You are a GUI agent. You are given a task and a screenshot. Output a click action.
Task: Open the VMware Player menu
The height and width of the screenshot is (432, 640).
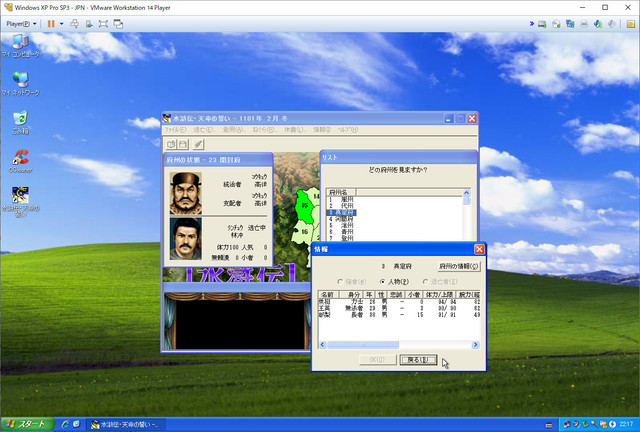pos(21,24)
